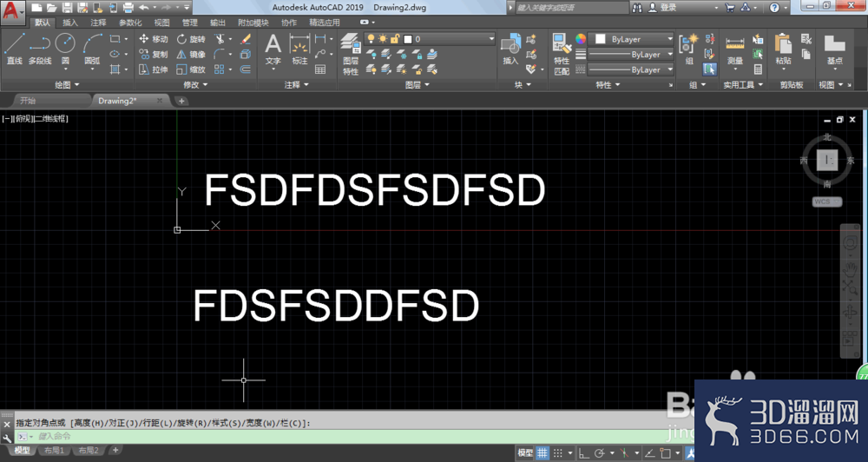Open Layer Properties (图层特性) manager
This screenshot has height=462, width=868.
pos(351,54)
